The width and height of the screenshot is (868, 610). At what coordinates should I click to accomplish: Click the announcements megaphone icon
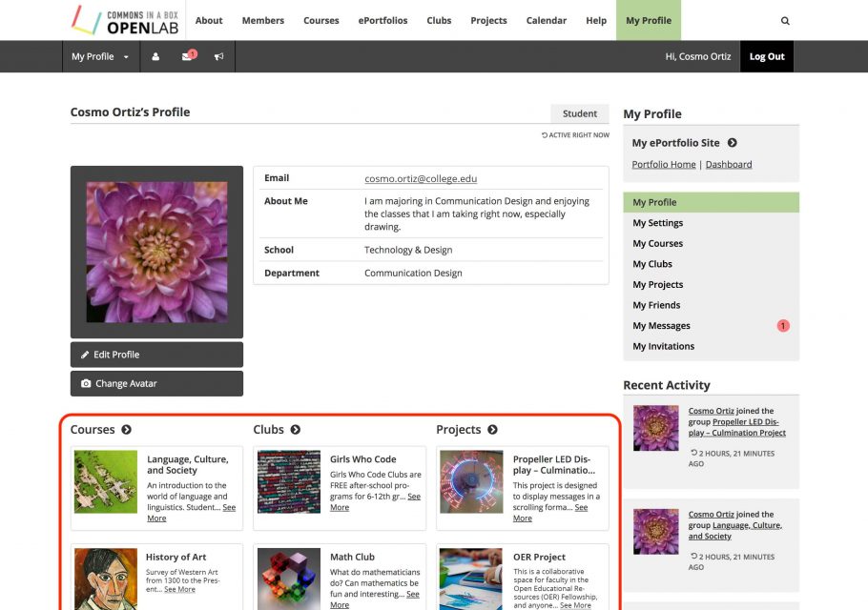pos(219,56)
